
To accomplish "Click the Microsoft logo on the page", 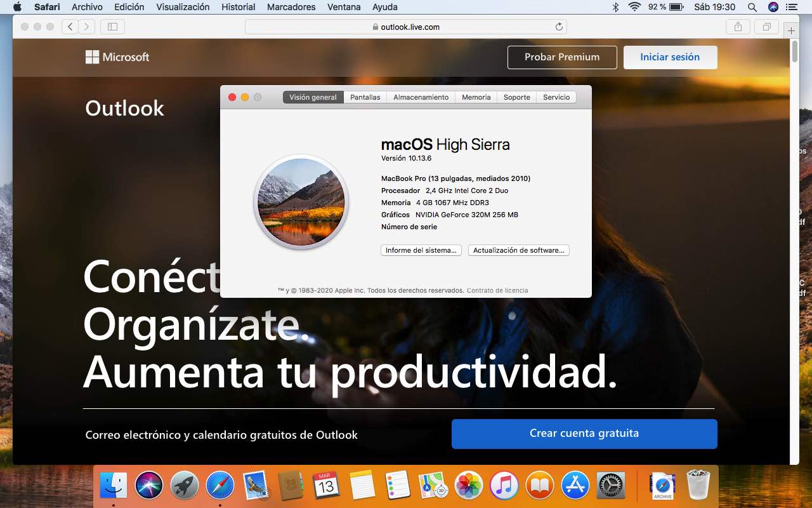I will click(117, 57).
